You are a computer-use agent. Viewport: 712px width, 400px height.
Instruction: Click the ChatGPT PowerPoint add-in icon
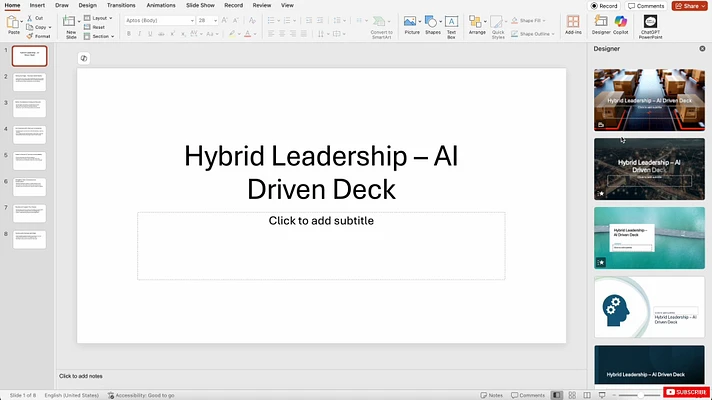coord(650,22)
